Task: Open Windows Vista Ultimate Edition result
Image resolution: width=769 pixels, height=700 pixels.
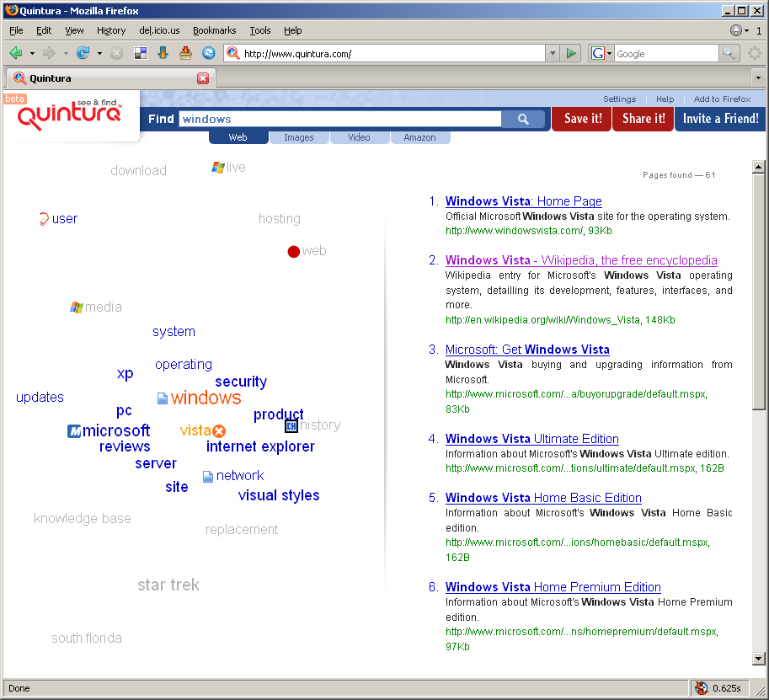Action: point(532,439)
